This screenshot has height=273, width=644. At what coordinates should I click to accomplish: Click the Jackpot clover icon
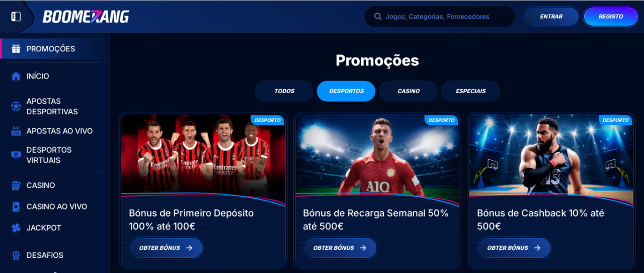16,228
